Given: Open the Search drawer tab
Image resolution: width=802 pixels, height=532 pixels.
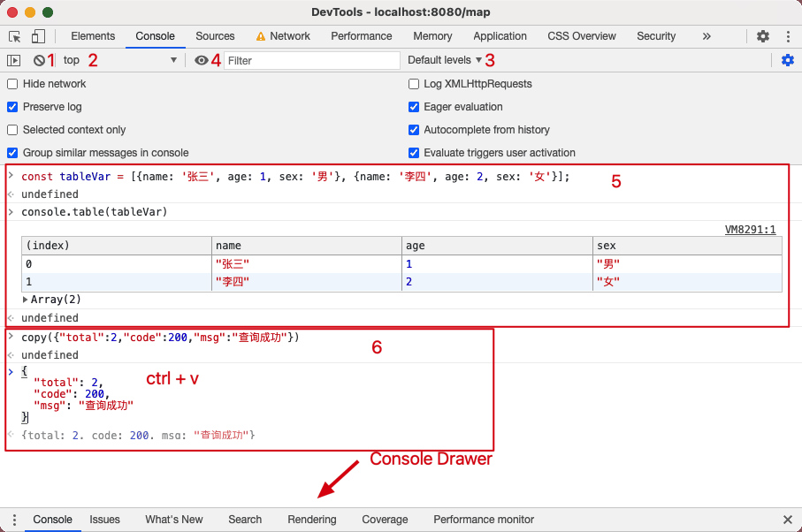Looking at the screenshot, I should [x=245, y=520].
